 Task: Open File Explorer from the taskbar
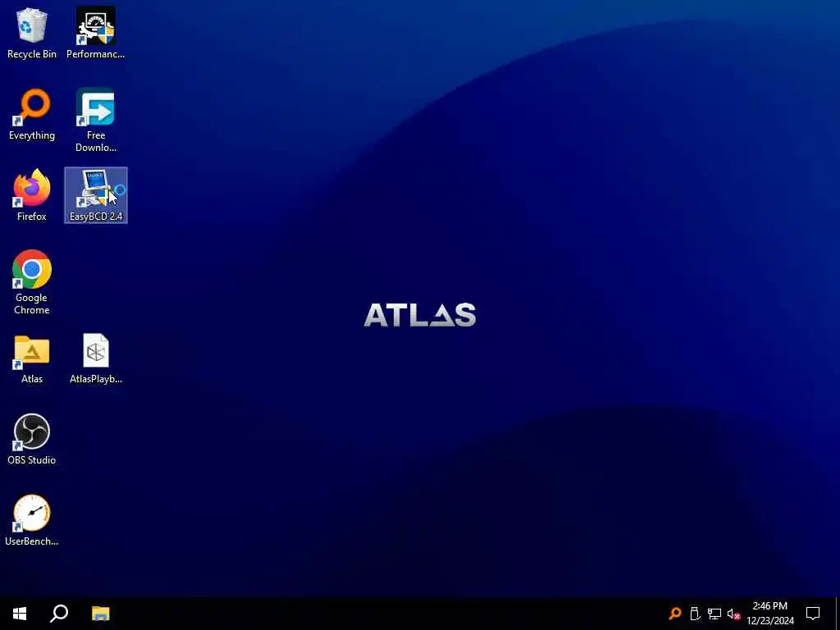(x=100, y=614)
